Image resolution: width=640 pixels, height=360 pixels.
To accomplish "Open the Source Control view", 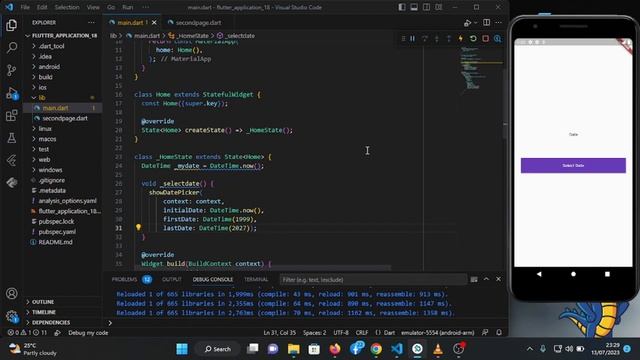I will (11, 70).
